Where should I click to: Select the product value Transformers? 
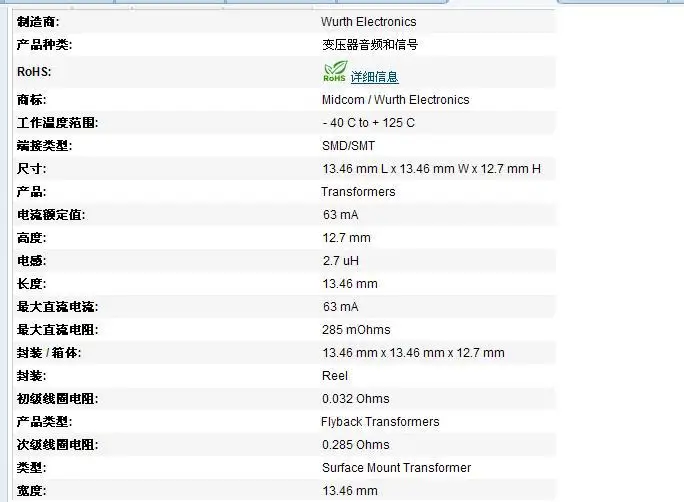(358, 192)
